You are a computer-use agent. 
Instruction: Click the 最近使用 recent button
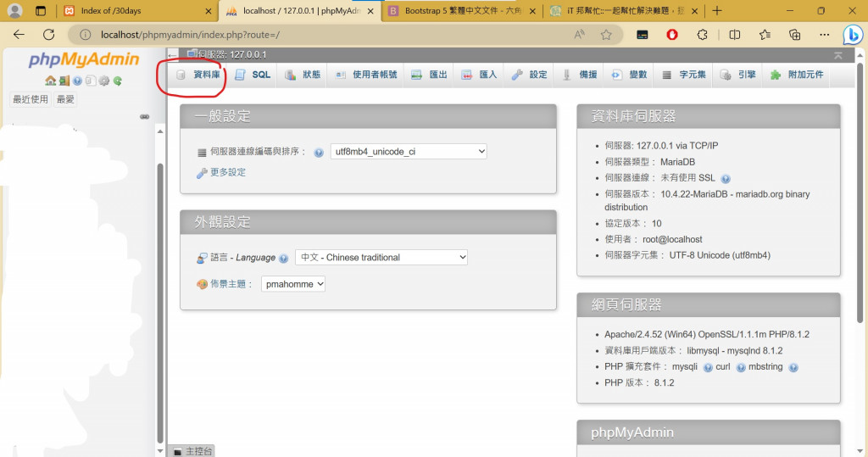[x=31, y=100]
